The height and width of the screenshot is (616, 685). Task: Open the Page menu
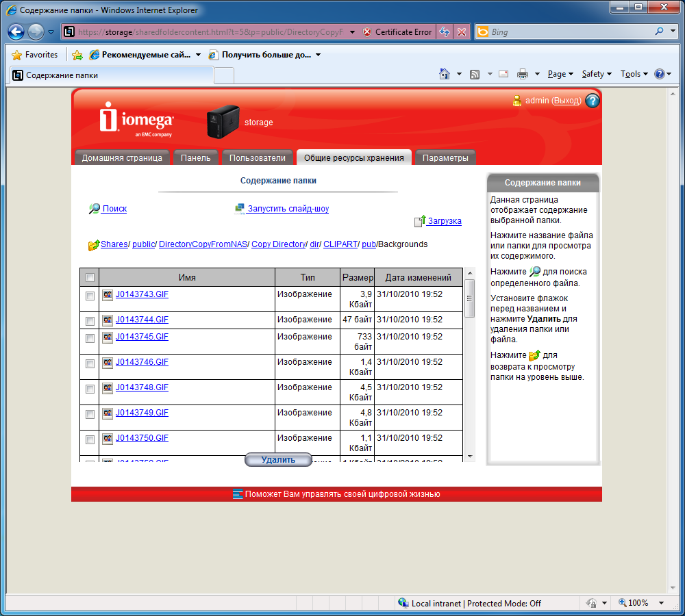coord(560,74)
